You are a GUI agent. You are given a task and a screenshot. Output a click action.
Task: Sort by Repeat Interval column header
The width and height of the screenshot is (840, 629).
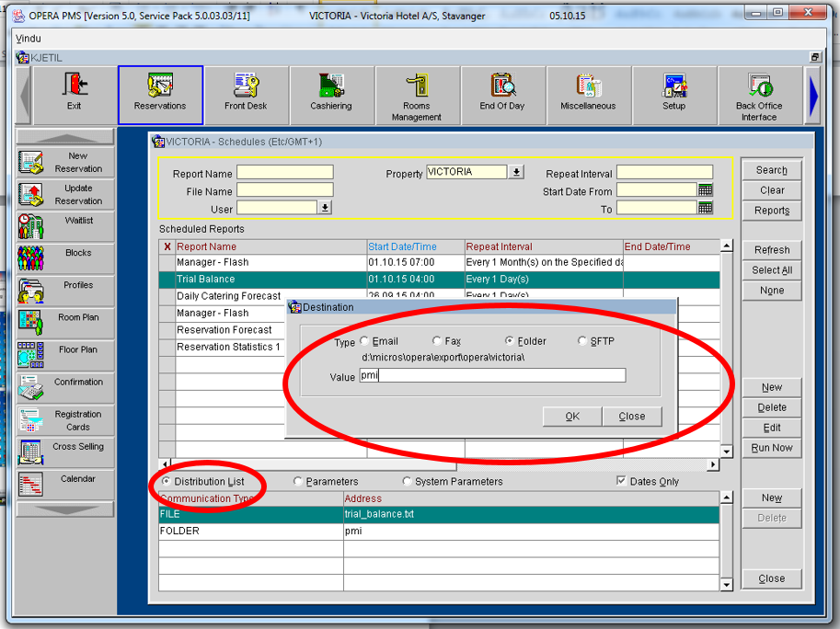(543, 246)
